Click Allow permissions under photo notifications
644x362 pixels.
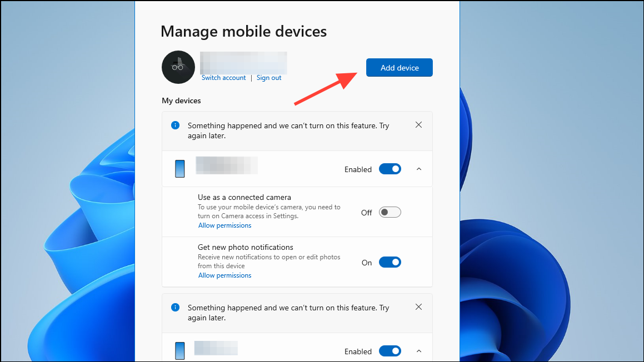point(224,275)
